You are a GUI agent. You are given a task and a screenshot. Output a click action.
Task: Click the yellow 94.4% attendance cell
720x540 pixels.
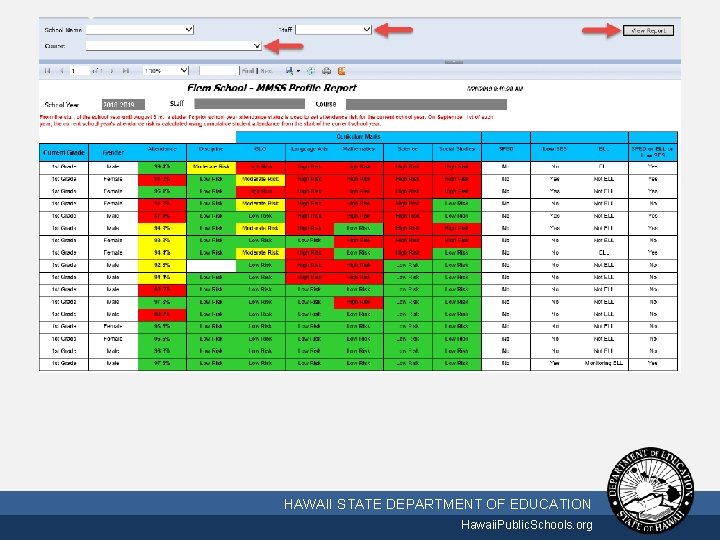(x=162, y=253)
